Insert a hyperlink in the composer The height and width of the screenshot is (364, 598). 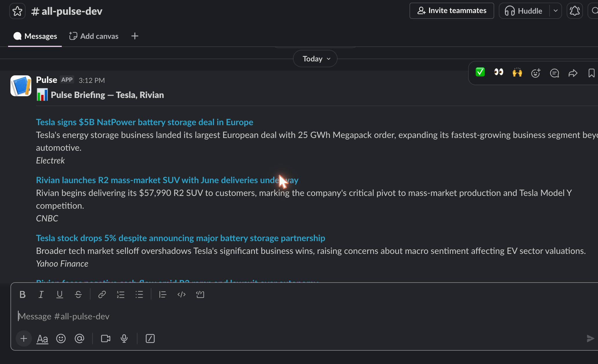tap(102, 294)
